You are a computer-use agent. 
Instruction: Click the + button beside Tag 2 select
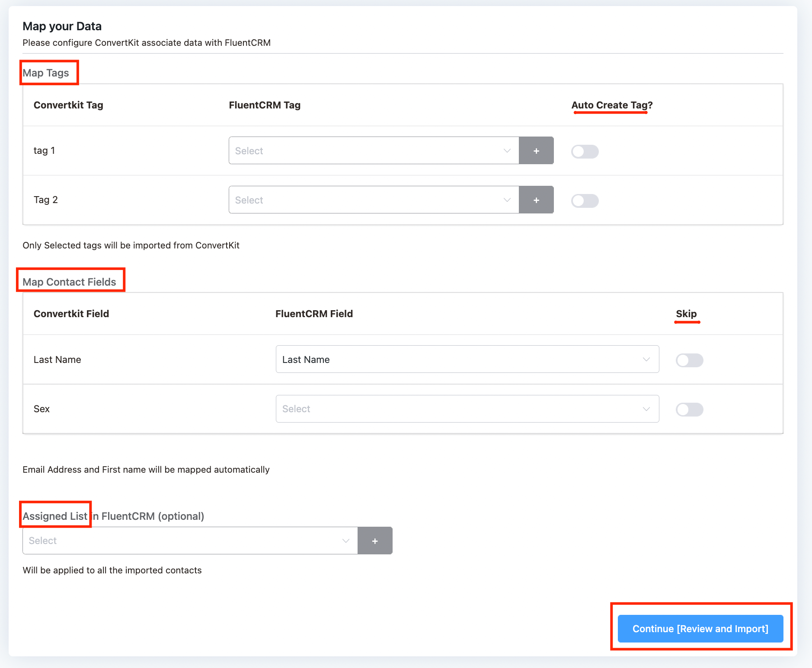(x=536, y=200)
